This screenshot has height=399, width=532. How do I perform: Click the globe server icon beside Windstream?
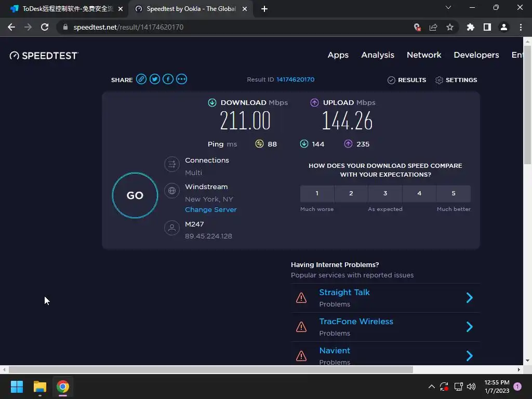point(172,191)
